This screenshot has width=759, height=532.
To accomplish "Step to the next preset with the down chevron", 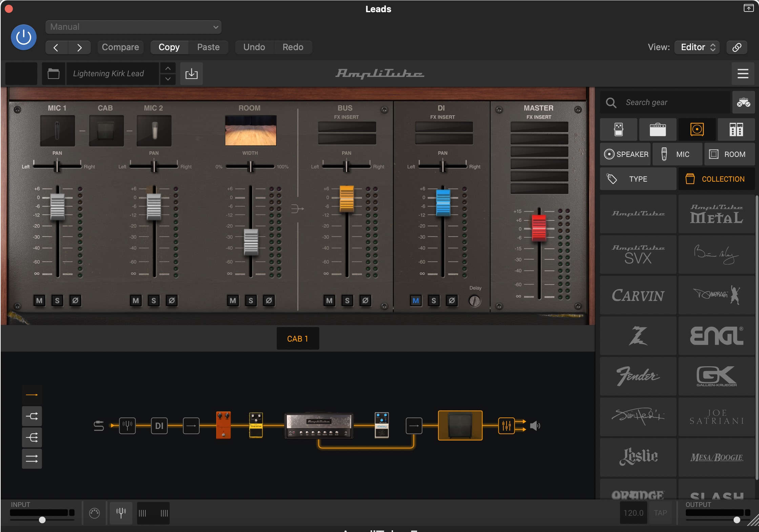I will (168, 79).
